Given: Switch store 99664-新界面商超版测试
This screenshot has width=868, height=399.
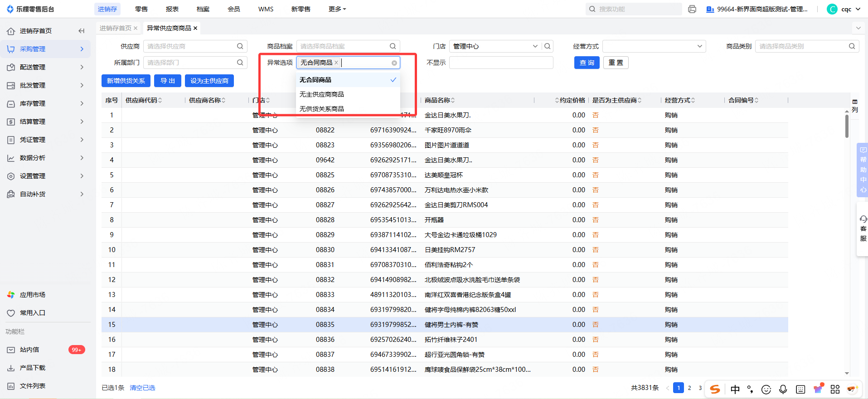Looking at the screenshot, I should 757,9.
